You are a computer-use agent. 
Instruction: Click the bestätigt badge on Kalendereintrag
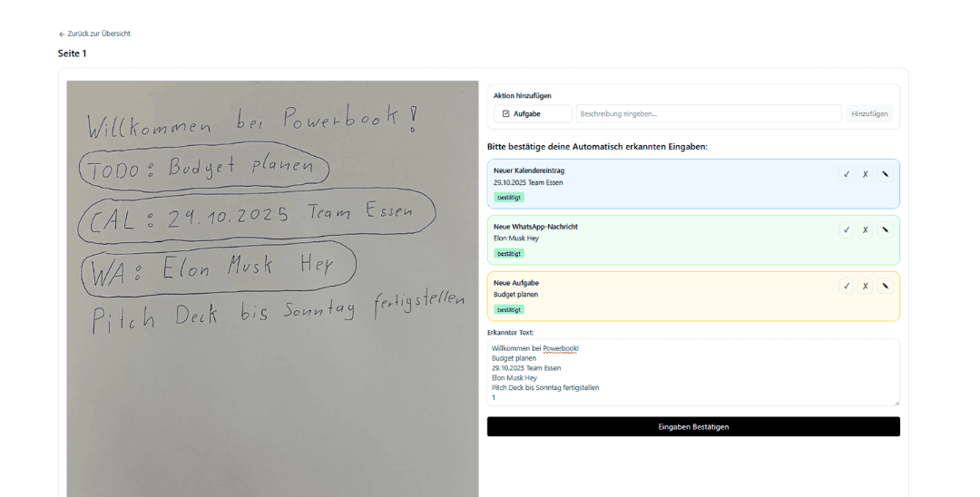coord(509,198)
